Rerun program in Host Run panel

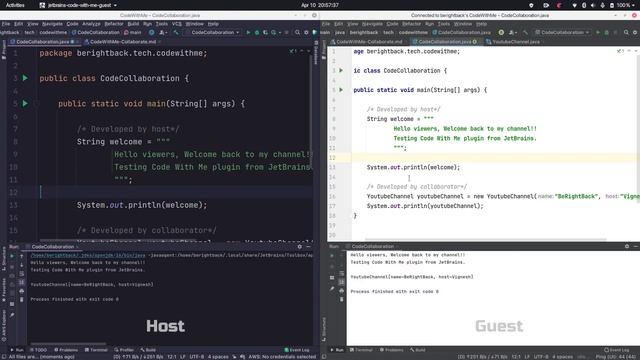(x=12, y=256)
